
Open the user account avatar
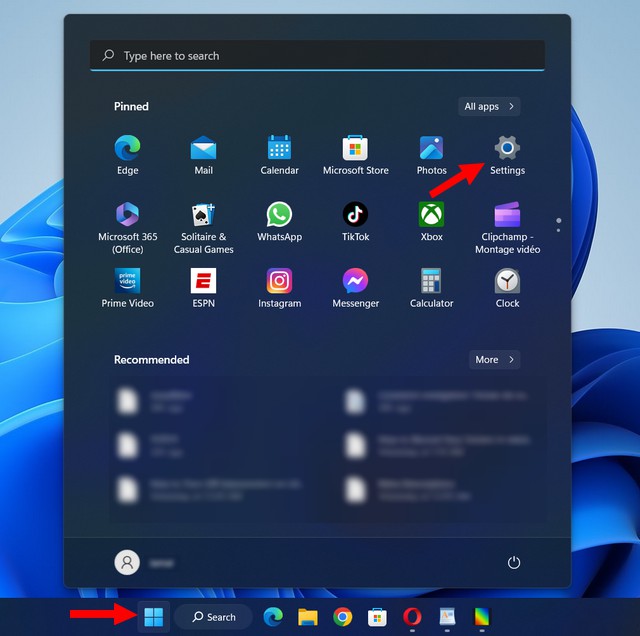click(x=127, y=562)
